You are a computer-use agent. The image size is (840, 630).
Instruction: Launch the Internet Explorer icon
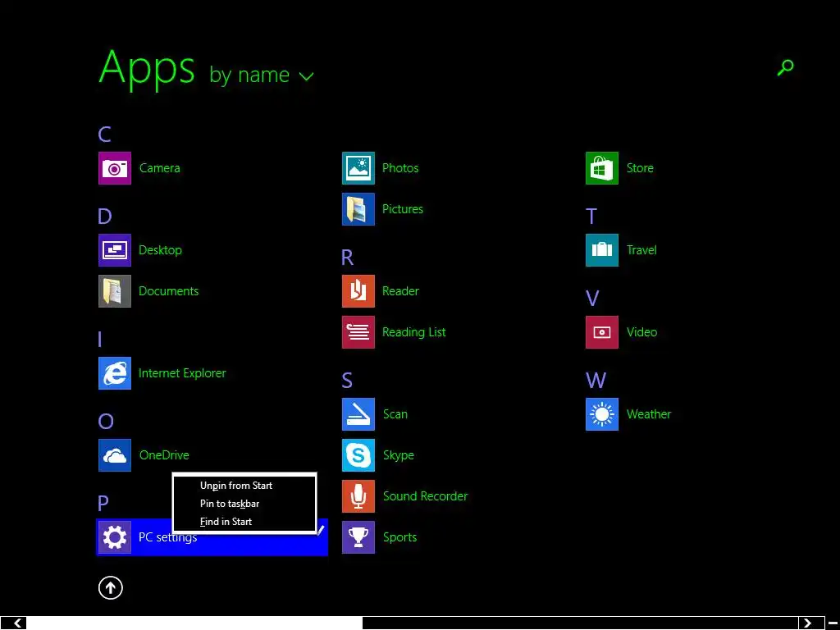(x=115, y=373)
